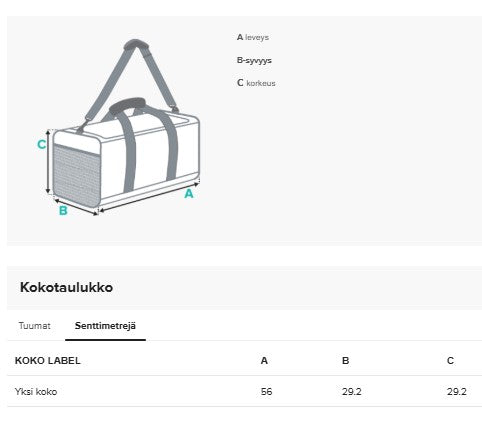The width and height of the screenshot is (482, 425).
Task: Click the Kokotaulukko heading
Action: 66,287
